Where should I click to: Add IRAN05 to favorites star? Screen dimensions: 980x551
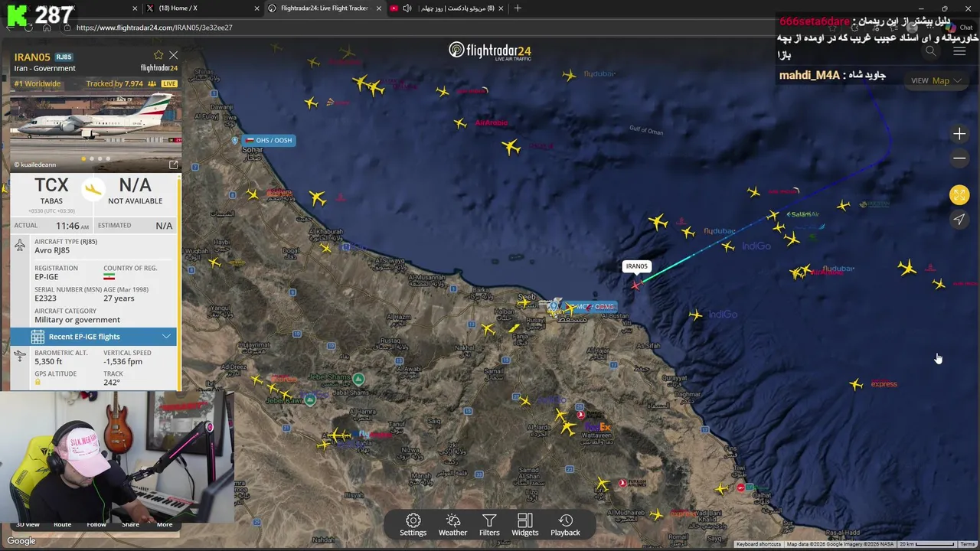[158, 55]
